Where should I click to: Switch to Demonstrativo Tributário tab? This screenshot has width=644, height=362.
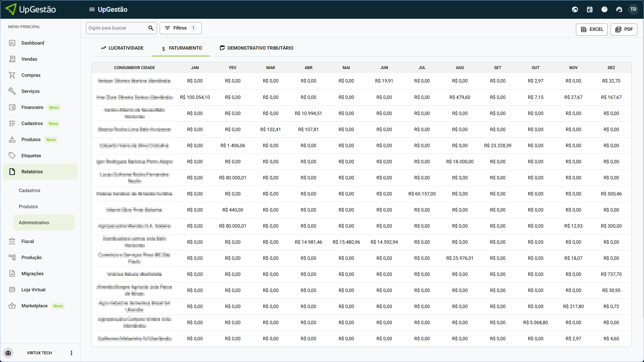(x=256, y=48)
